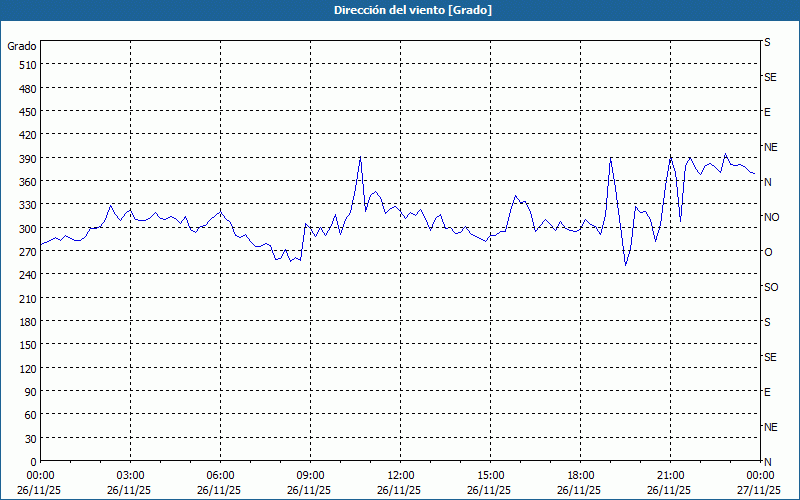This screenshot has width=800, height=500.
Task: Select the 'SE' compass label level with 480
Action: coord(770,77)
